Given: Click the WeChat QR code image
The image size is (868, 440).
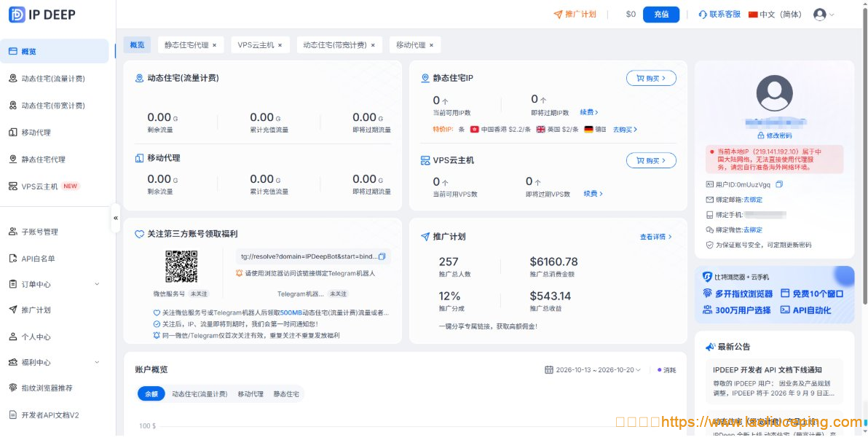Looking at the screenshot, I should coord(181,266).
